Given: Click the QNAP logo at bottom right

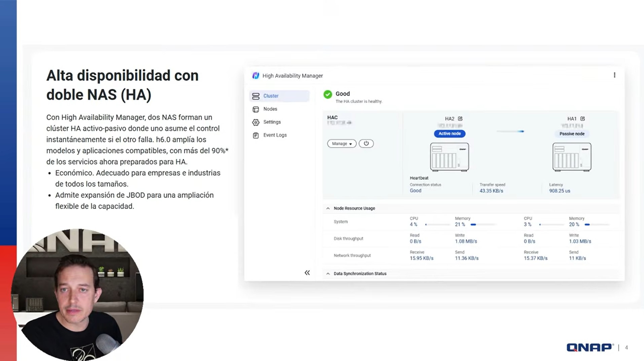Looking at the screenshot, I should pos(589,348).
